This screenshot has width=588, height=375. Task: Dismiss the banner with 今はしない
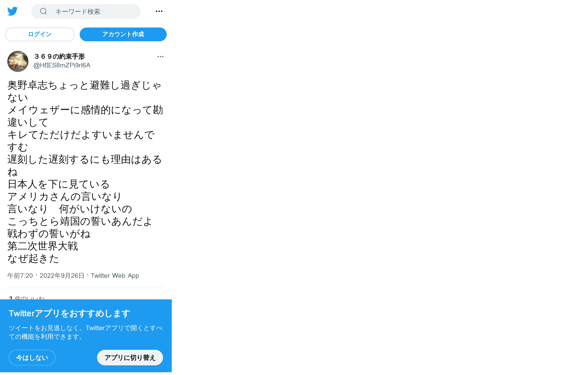coord(32,358)
